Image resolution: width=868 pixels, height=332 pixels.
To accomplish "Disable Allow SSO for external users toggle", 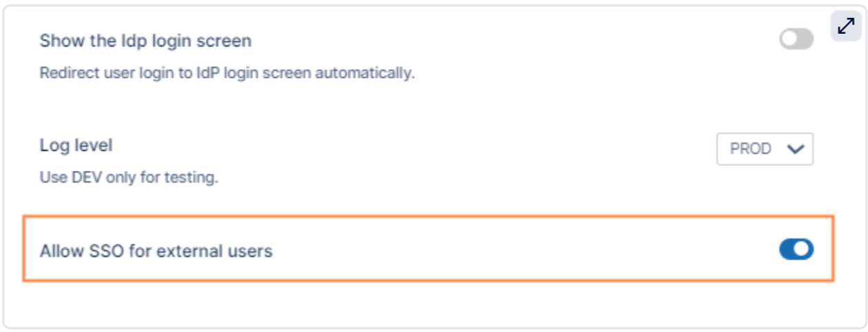I will coord(796,250).
